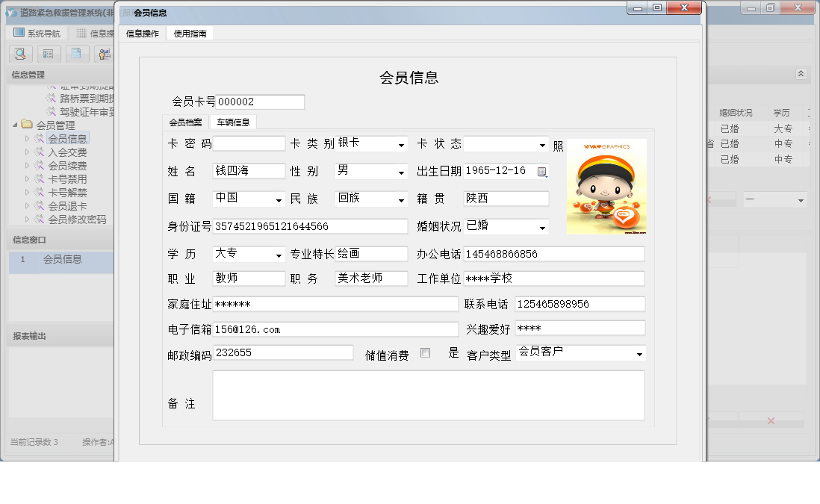Maximize the 会员信息 window
The image size is (820, 504).
657,8
